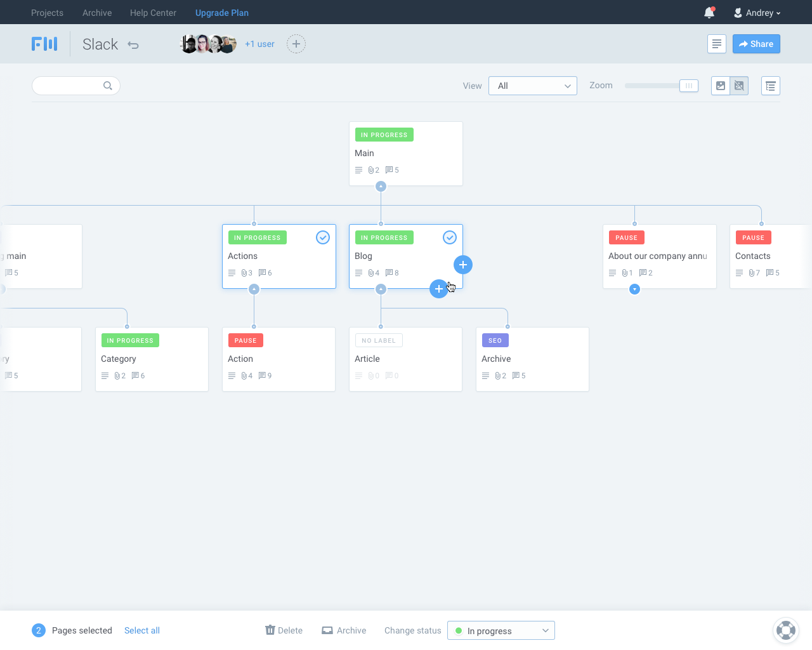Go to Projects

coord(47,13)
